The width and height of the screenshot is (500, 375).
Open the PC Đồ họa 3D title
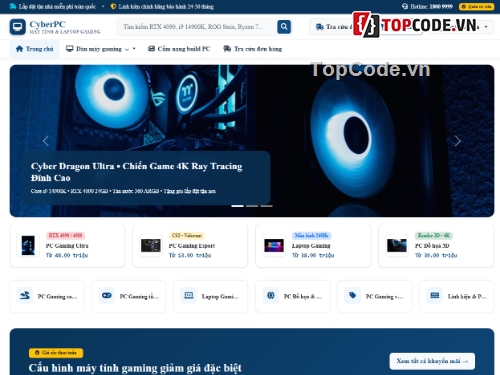432,246
